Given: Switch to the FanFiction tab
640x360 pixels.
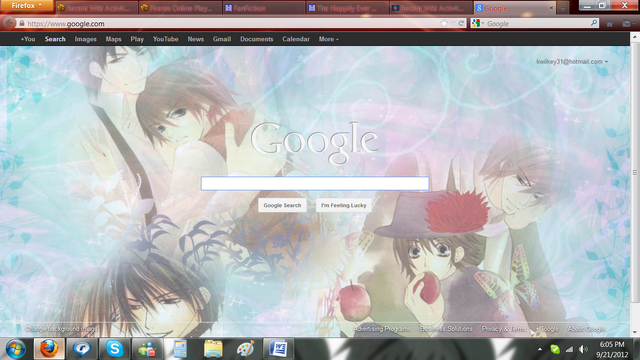Looking at the screenshot, I should [263, 8].
